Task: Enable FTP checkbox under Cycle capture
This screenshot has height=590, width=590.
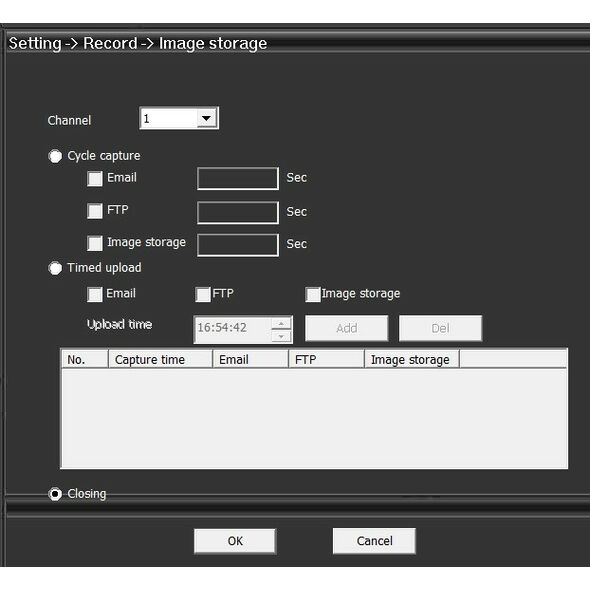Action: pos(94,211)
